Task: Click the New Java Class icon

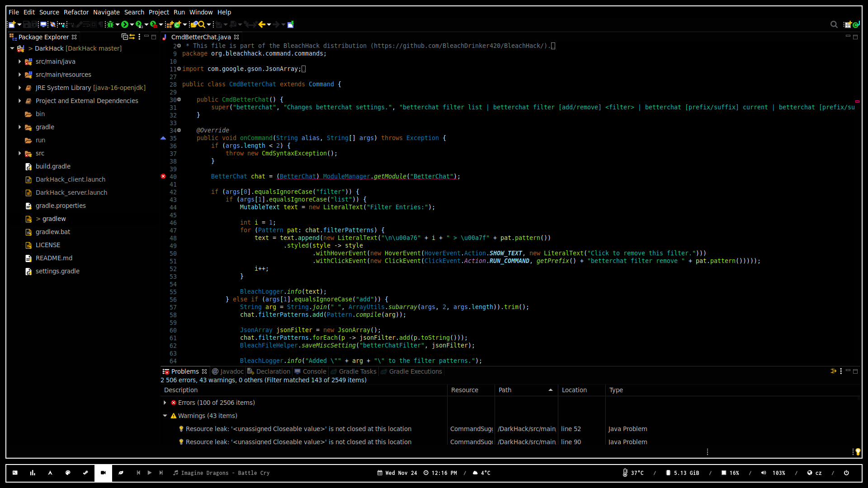Action: [178, 24]
